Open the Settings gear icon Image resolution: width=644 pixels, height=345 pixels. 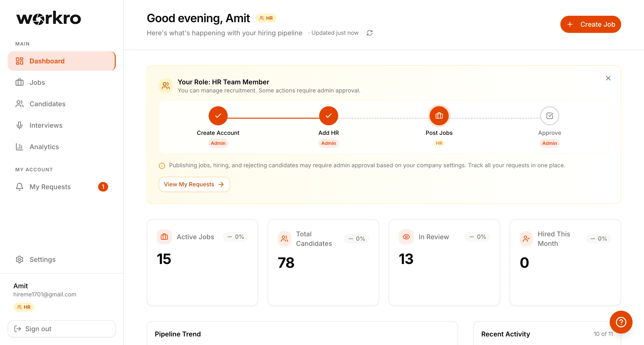coord(19,259)
